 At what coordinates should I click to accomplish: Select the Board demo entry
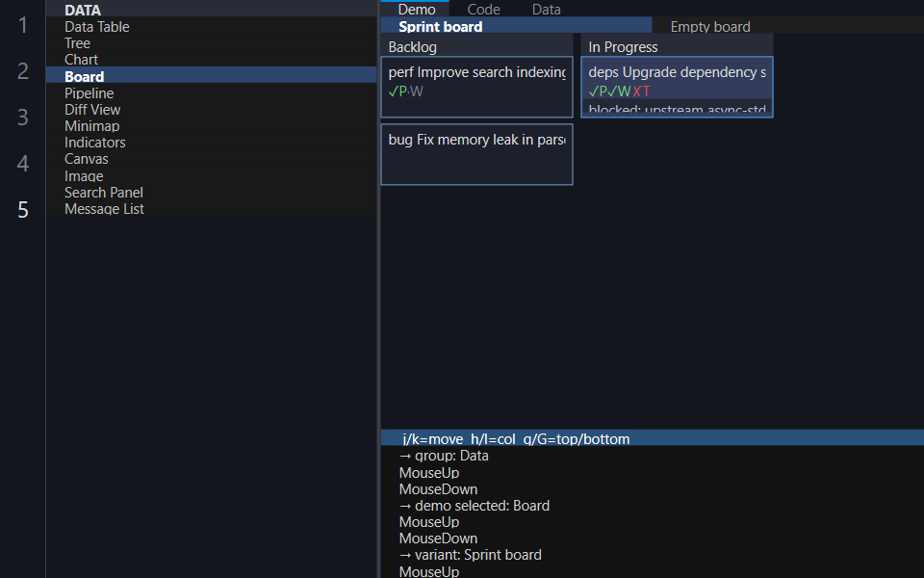tap(211, 76)
